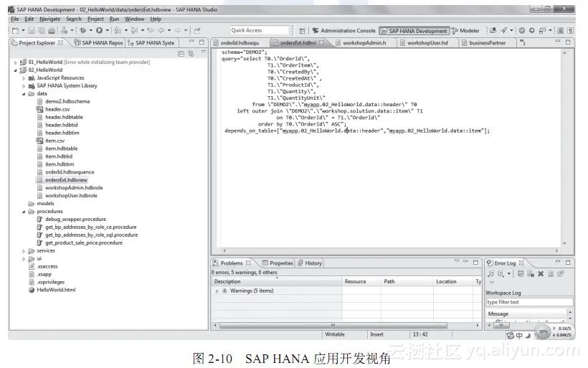Open the workshopAdmin.h editor tab
The image size is (588, 368).
coord(364,43)
